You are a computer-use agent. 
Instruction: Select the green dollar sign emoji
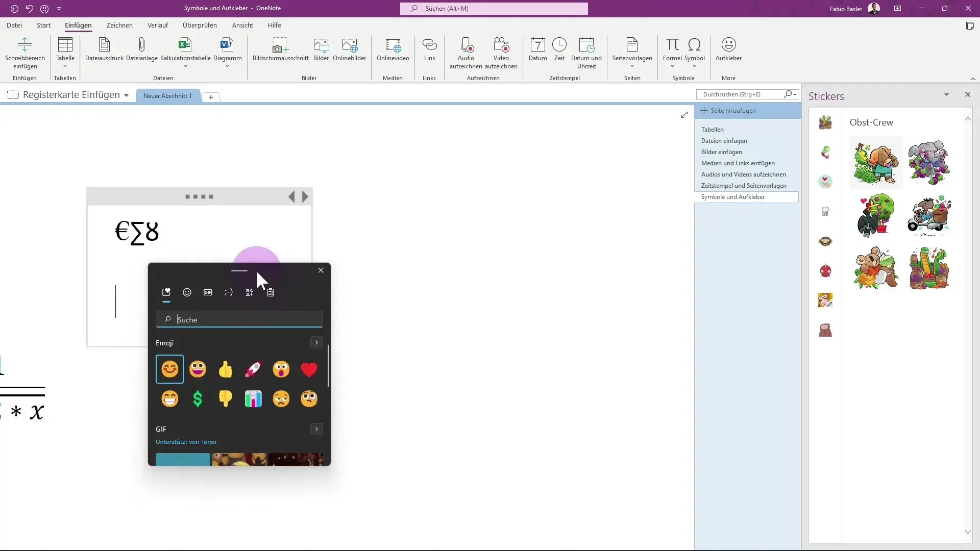(198, 398)
